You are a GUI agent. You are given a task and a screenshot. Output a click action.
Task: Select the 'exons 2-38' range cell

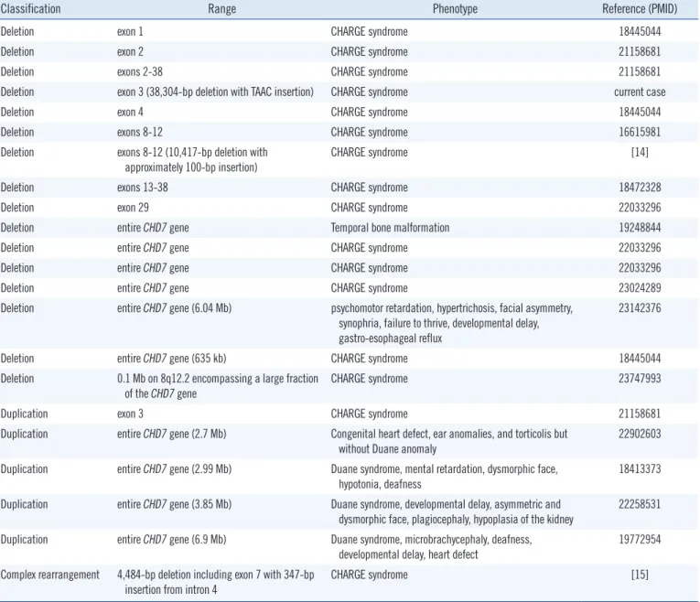click(140, 72)
